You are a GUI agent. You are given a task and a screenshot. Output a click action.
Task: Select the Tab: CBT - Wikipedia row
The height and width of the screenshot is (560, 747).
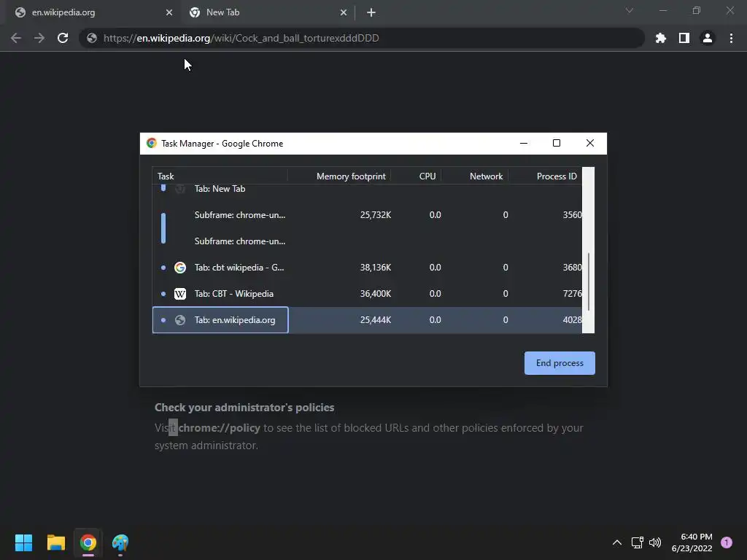pyautogui.click(x=367, y=293)
